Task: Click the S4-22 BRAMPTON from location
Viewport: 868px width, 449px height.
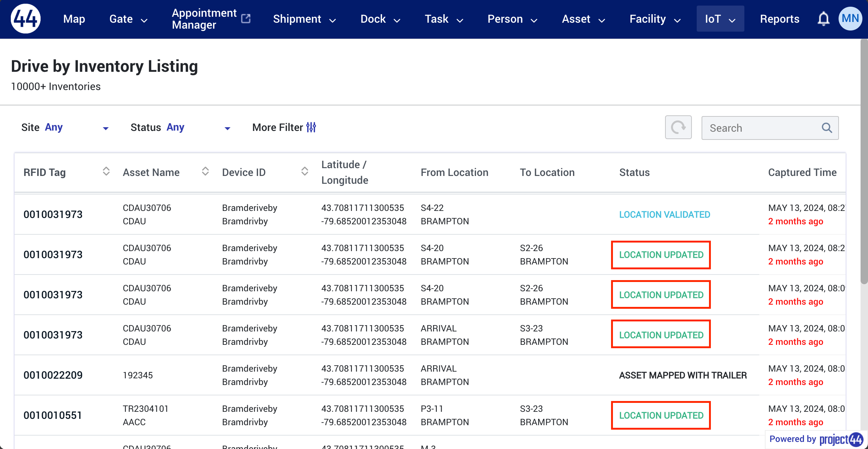Action: point(445,215)
